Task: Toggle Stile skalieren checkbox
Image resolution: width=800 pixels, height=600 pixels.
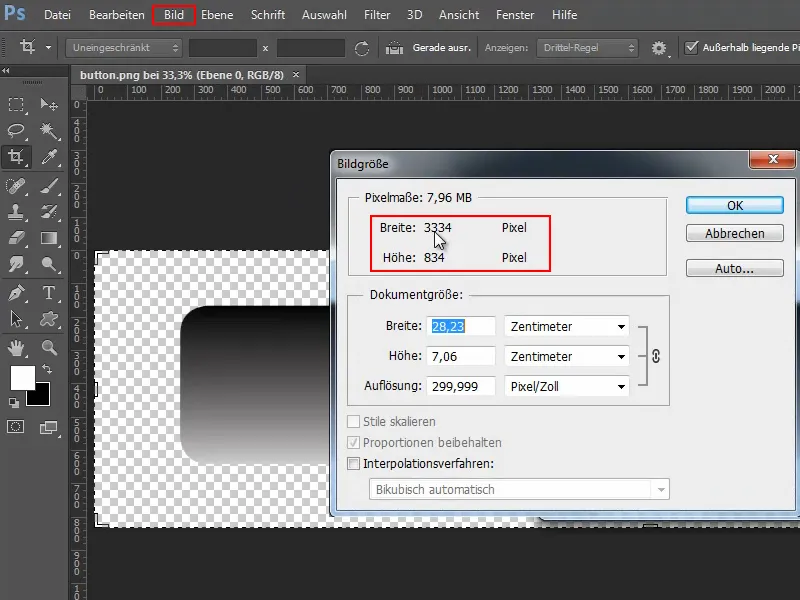Action: coord(353,421)
